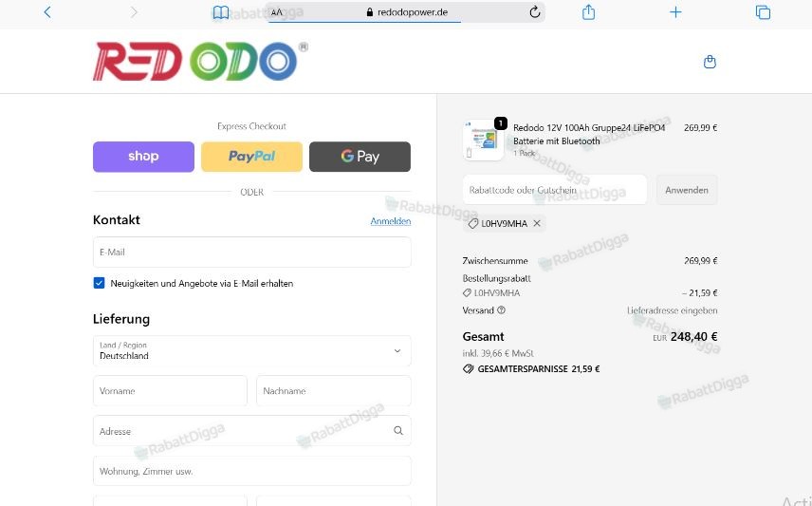812x506 pixels.
Task: Pay with PayPal express button
Action: 251,157
